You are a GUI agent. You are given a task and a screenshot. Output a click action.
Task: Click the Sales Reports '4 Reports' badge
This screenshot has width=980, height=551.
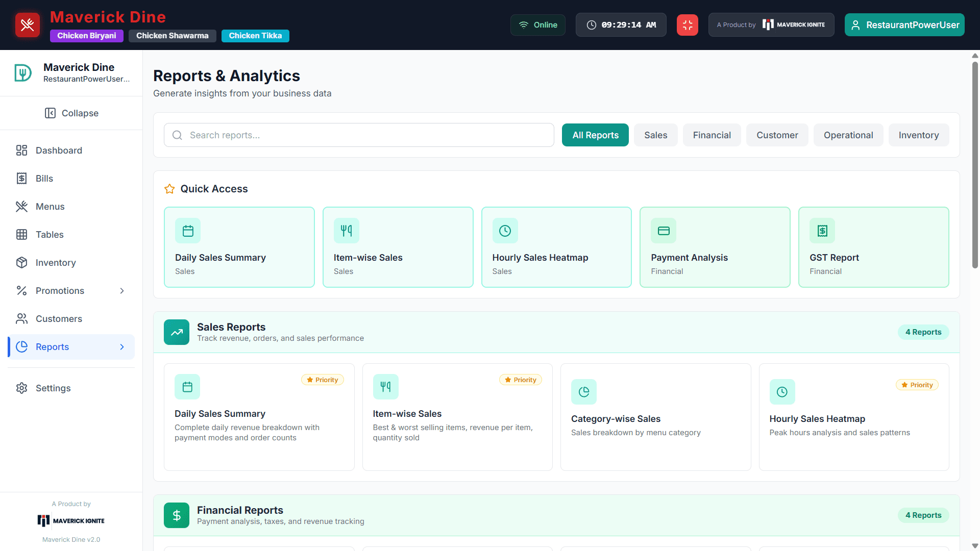pos(923,332)
